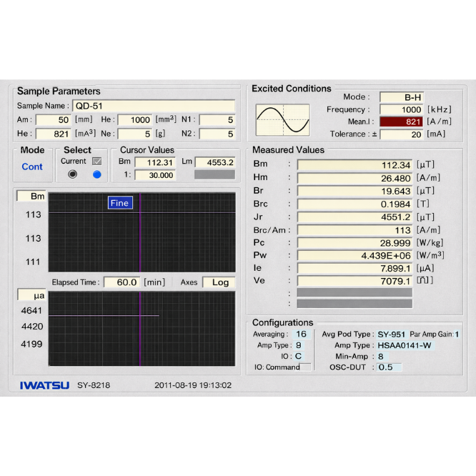Click the Ie value 7.899.1
Screen dimensions: 476x476
[354, 268]
